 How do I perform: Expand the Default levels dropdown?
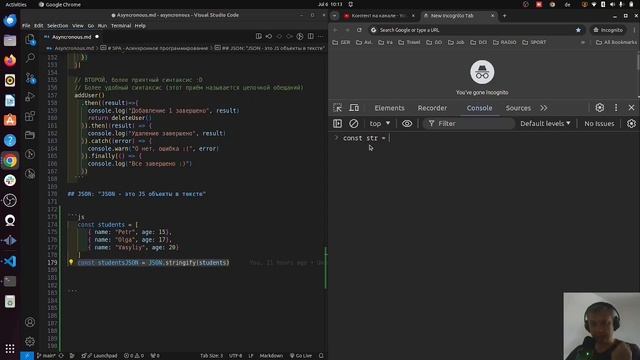(x=545, y=123)
